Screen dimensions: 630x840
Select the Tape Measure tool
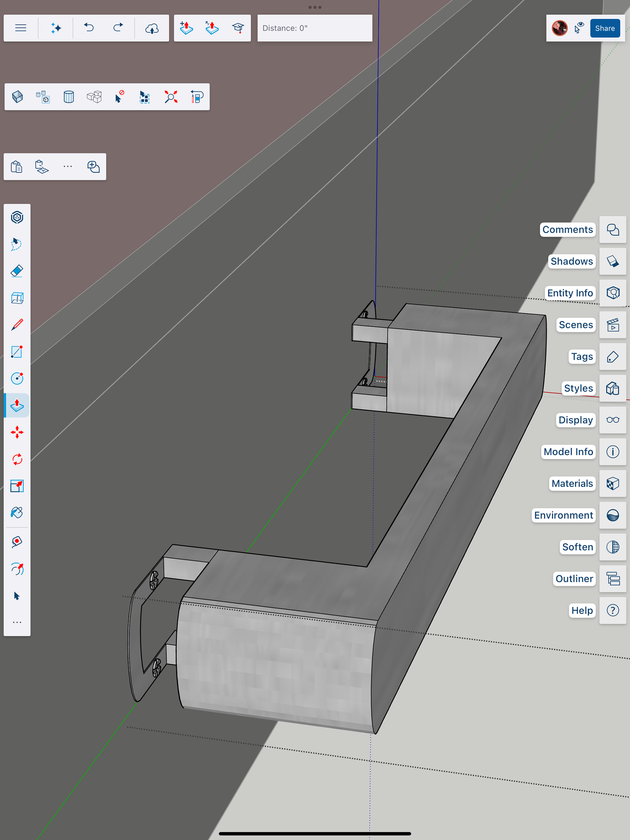(x=17, y=541)
